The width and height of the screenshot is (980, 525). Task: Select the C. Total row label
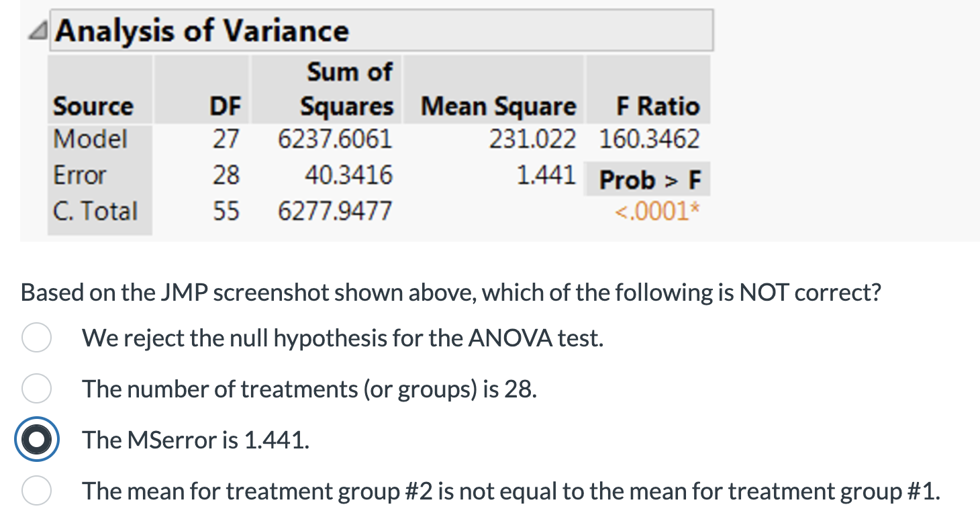coord(95,211)
